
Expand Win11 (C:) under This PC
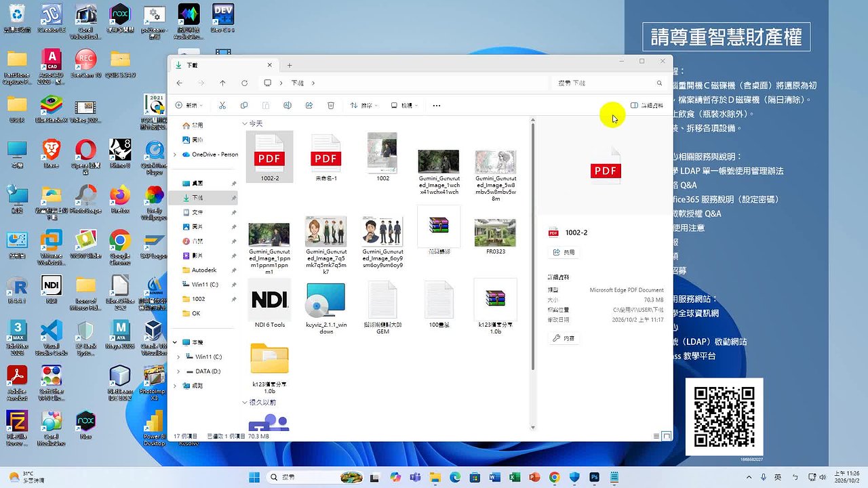pyautogui.click(x=179, y=357)
